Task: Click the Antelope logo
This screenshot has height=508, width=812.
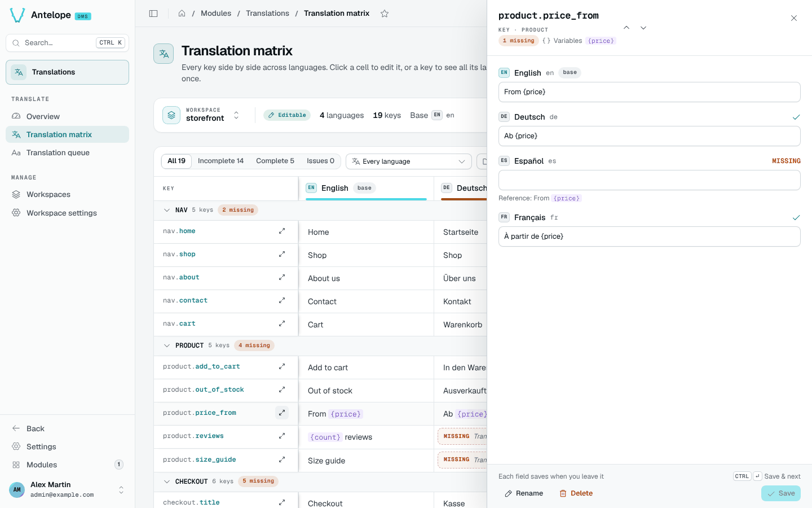Action: pyautogui.click(x=17, y=15)
